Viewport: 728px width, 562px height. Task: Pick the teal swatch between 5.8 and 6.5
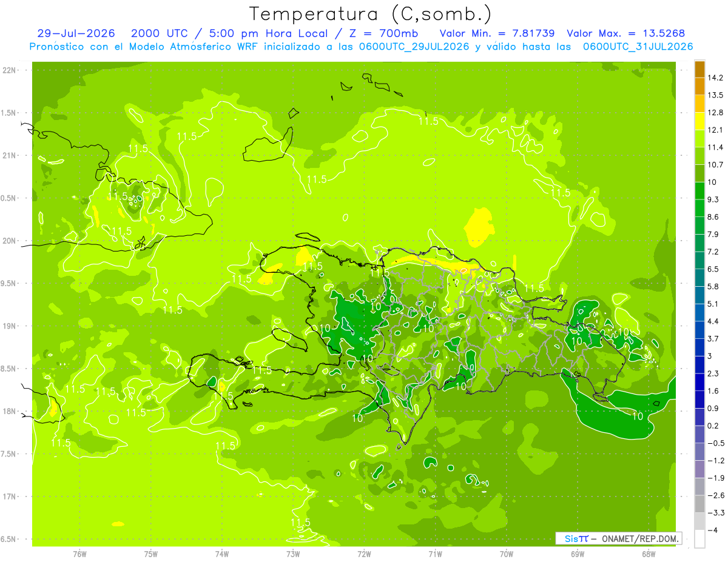pyautogui.click(x=699, y=278)
